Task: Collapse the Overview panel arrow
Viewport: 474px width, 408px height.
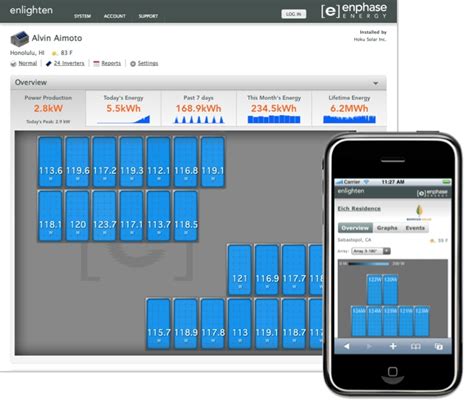Action: point(376,83)
